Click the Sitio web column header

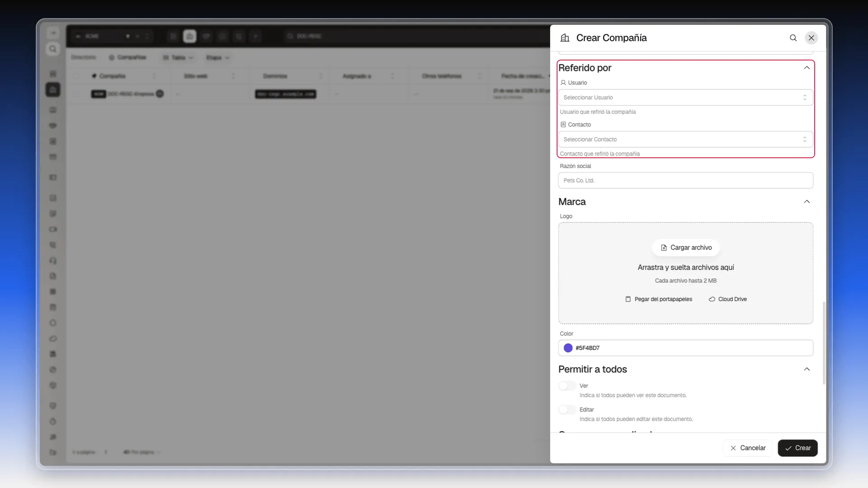196,76
